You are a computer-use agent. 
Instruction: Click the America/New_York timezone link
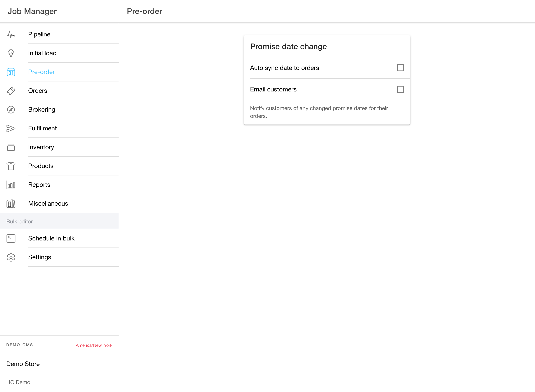point(94,345)
